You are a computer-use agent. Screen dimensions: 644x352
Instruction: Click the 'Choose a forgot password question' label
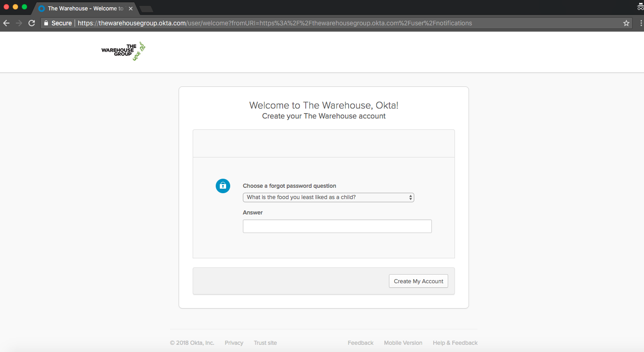[x=289, y=186]
